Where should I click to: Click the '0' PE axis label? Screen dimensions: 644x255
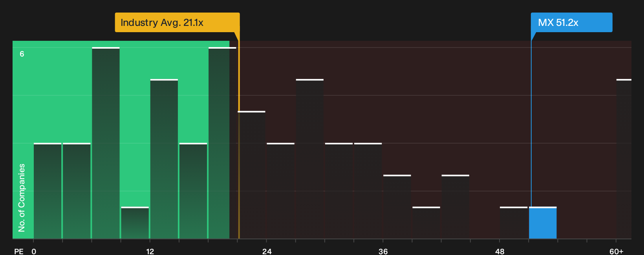34,251
